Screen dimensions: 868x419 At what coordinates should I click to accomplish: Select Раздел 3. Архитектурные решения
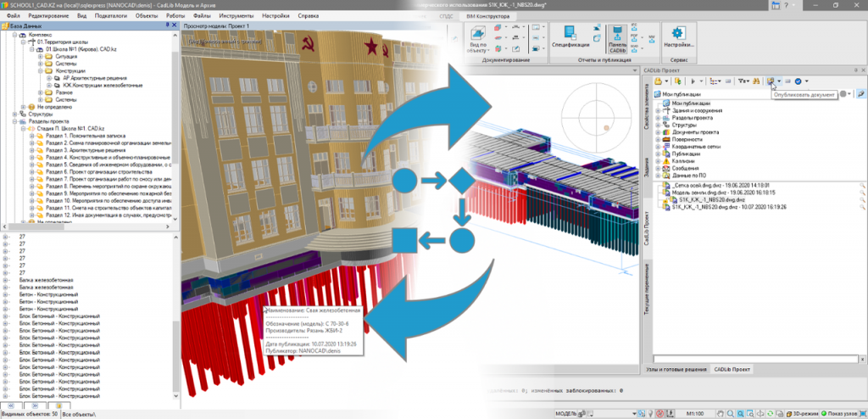86,150
